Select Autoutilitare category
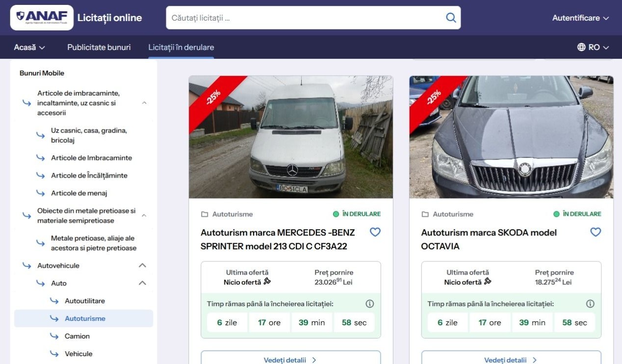 [85, 301]
